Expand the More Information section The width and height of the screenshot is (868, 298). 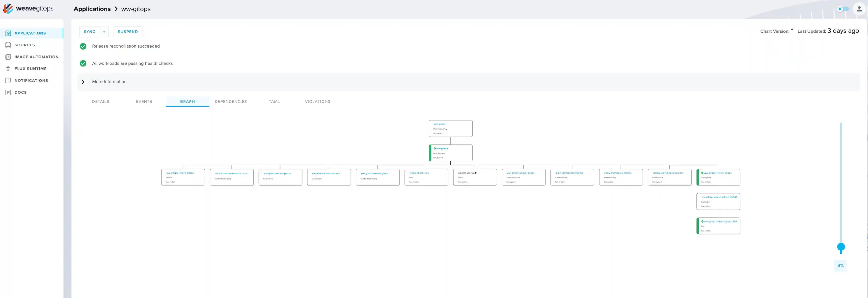click(83, 82)
